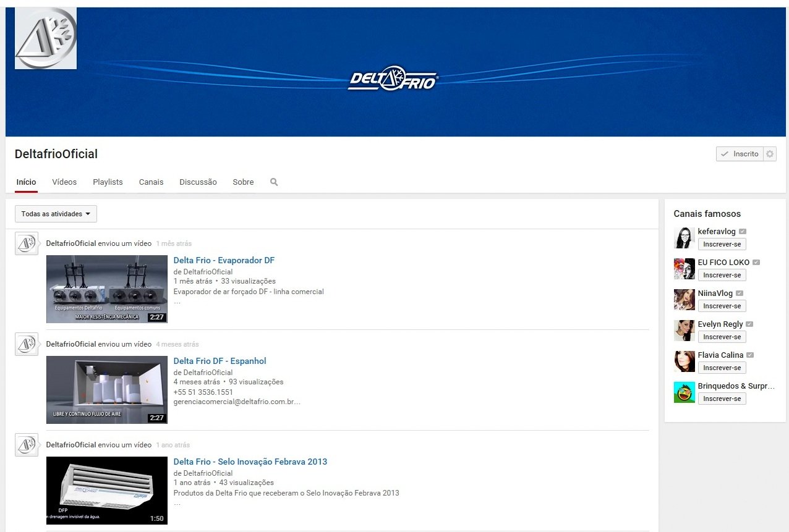Click verified badge next to NiinaVlog
This screenshot has width=789, height=532.
tap(740, 293)
